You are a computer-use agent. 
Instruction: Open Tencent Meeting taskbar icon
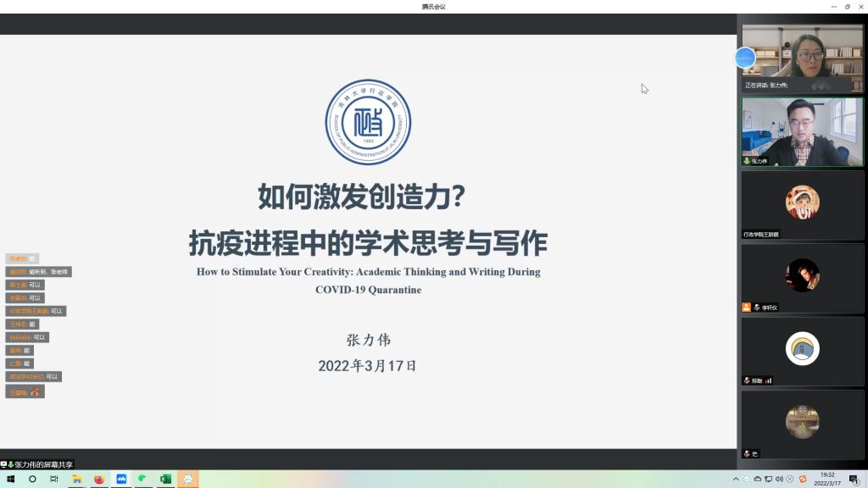click(121, 479)
